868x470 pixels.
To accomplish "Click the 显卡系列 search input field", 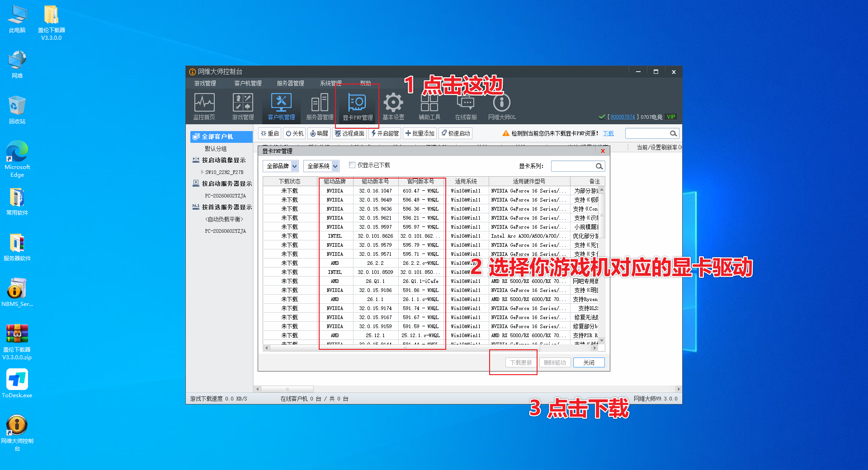I will coord(573,166).
